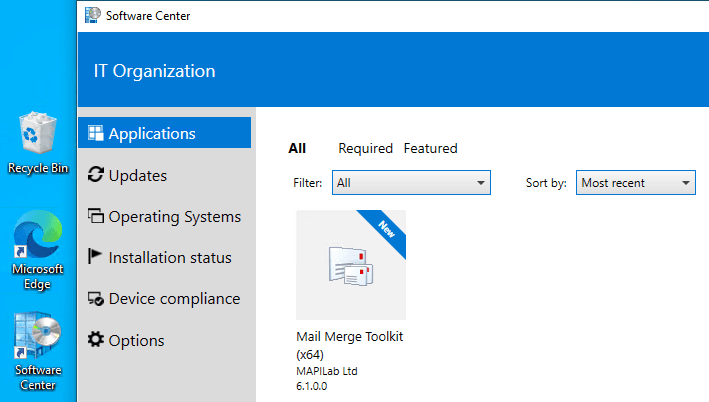709x402 pixels.
Task: Click the Options gear icon
Action: [x=95, y=339]
